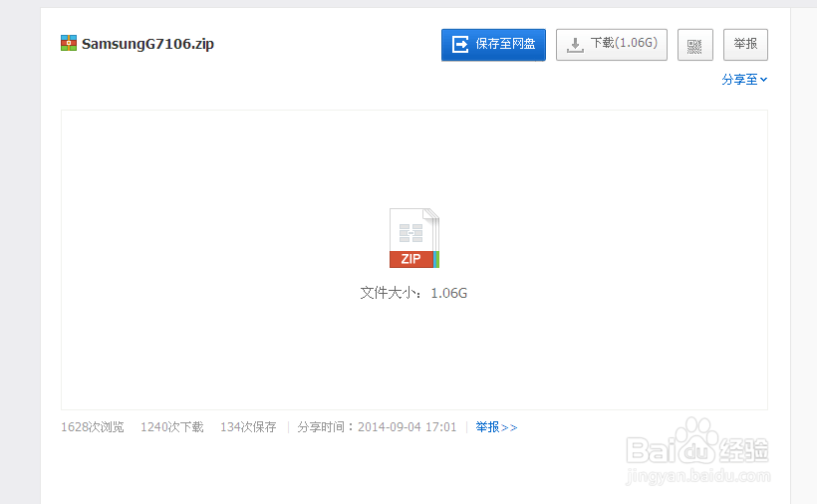Image resolution: width=817 pixels, height=504 pixels.
Task: Click the 文件大小: 1.06G text
Action: click(413, 293)
